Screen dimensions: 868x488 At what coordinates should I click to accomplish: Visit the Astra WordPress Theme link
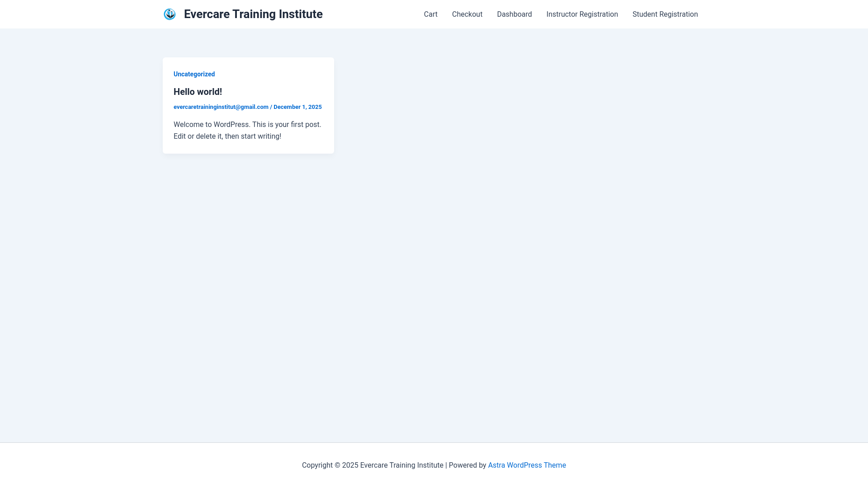point(527,465)
